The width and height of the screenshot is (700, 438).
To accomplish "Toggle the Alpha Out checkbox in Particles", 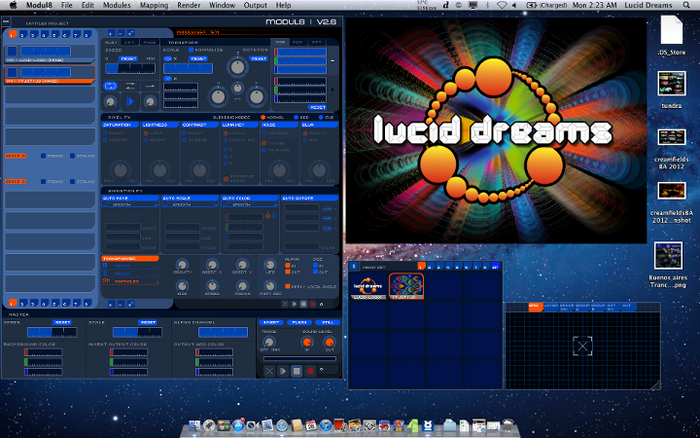I will point(288,272).
